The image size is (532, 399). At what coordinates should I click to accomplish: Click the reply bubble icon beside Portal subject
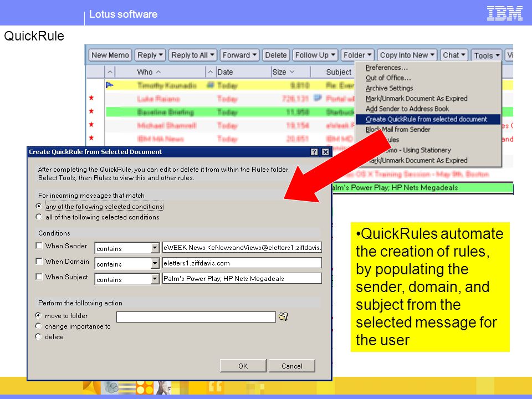click(318, 98)
